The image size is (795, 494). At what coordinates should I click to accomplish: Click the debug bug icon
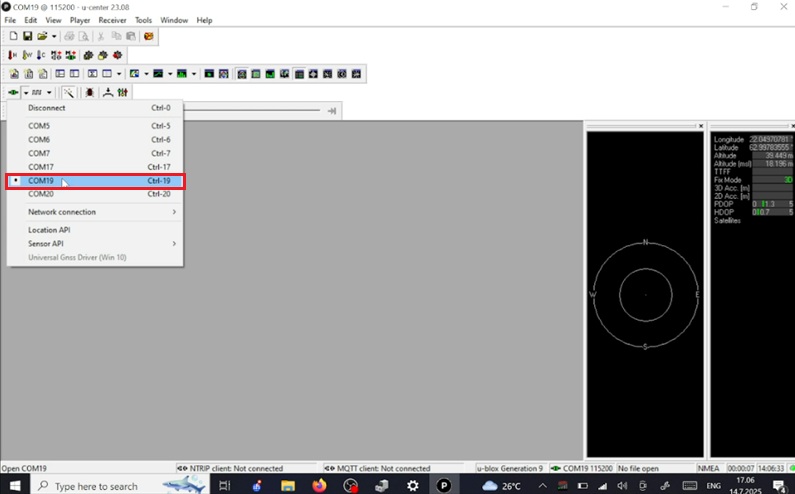pyautogui.click(x=89, y=92)
